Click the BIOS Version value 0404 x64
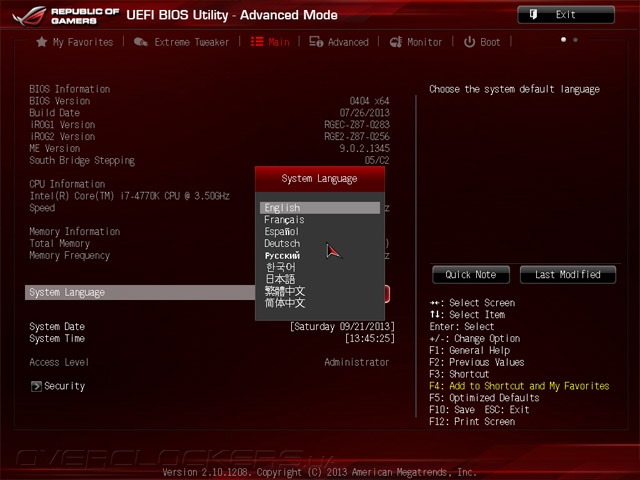 (369, 101)
